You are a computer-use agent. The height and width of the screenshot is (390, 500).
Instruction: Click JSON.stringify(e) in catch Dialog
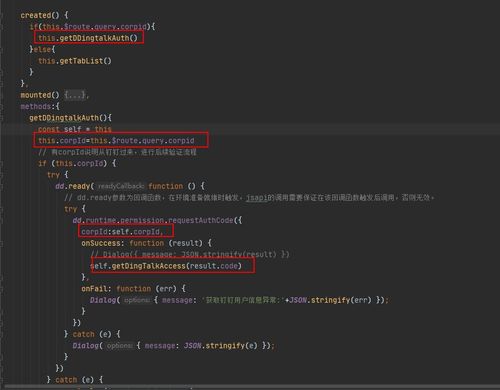coord(221,346)
